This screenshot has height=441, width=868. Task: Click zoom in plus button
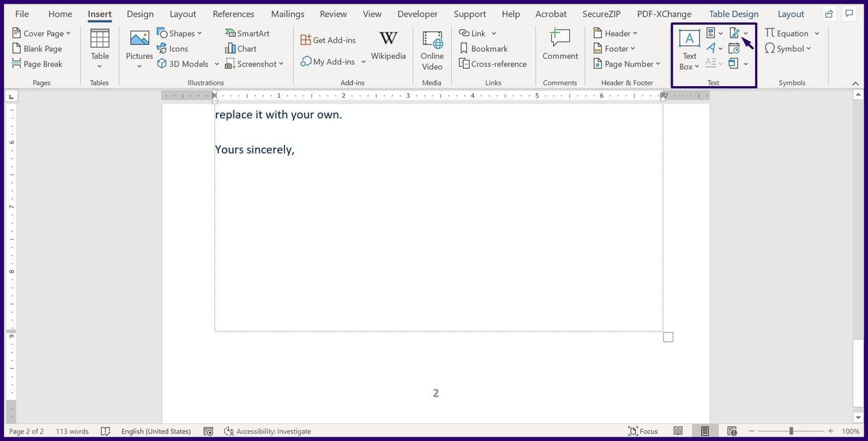pyautogui.click(x=830, y=431)
